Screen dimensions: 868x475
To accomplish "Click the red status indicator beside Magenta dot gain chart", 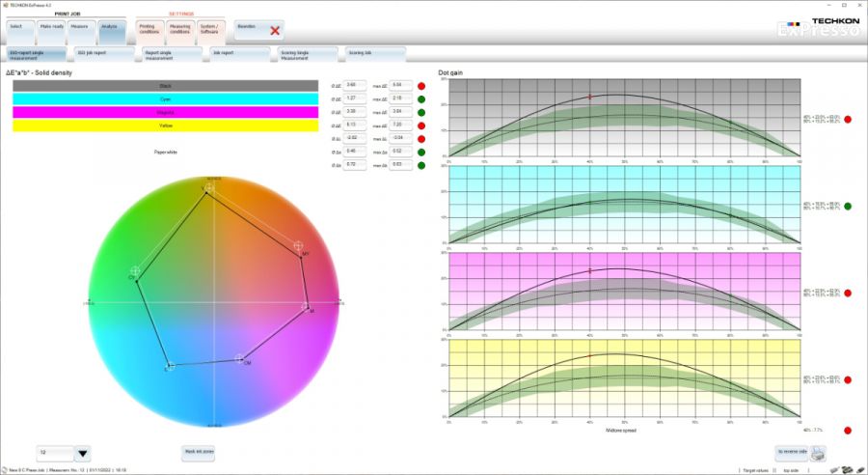I will pyautogui.click(x=848, y=293).
